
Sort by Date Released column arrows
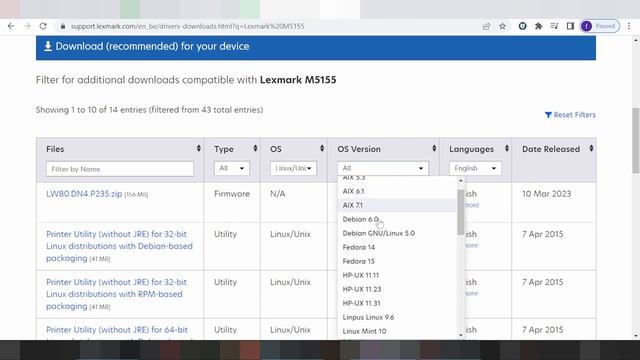tap(591, 149)
